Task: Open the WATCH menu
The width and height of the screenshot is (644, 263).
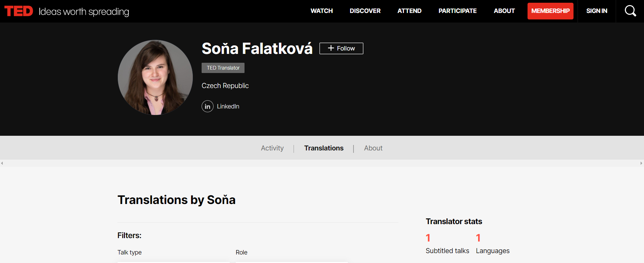Action: pyautogui.click(x=321, y=11)
